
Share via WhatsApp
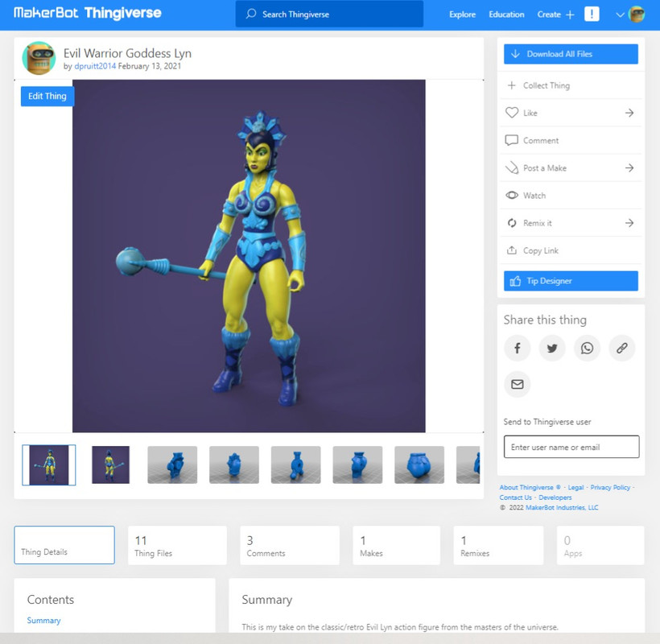[587, 348]
